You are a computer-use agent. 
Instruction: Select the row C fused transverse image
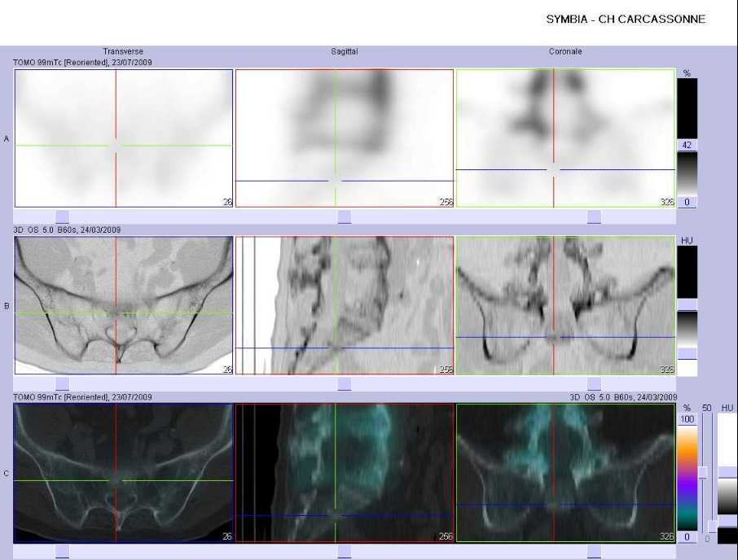click(x=124, y=473)
